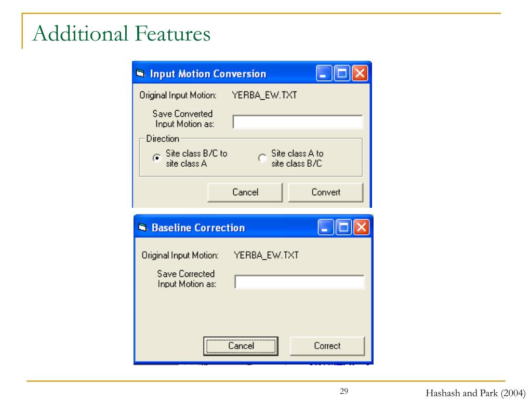Click the 'Direction' group label

tap(163, 139)
